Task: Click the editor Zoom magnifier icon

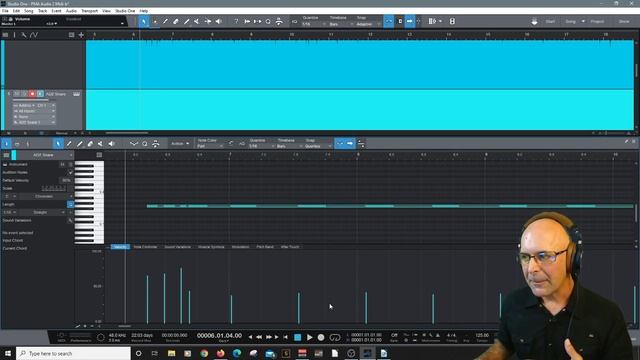Action: click(x=145, y=144)
